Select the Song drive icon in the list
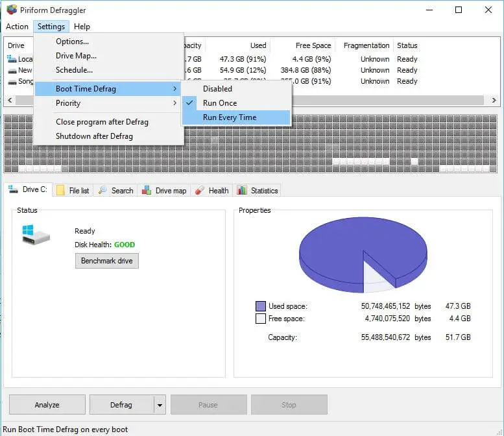 (12, 82)
